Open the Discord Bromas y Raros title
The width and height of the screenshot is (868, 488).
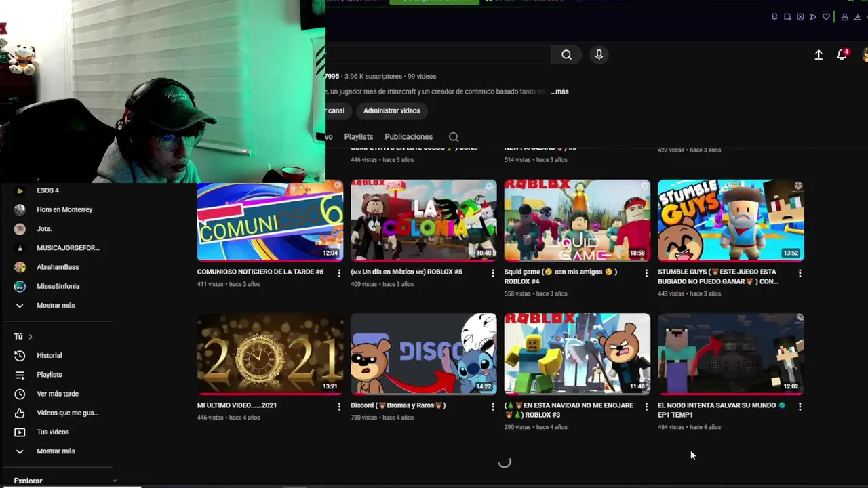tap(398, 405)
